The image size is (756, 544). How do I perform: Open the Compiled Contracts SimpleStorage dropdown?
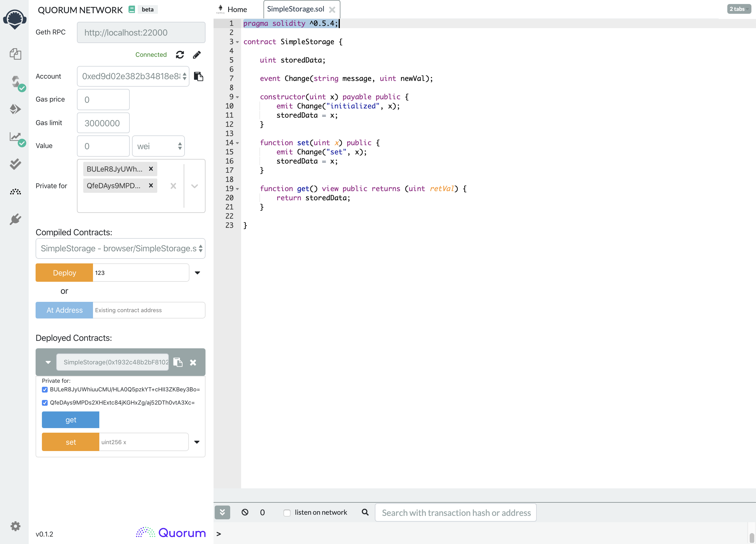coord(120,248)
